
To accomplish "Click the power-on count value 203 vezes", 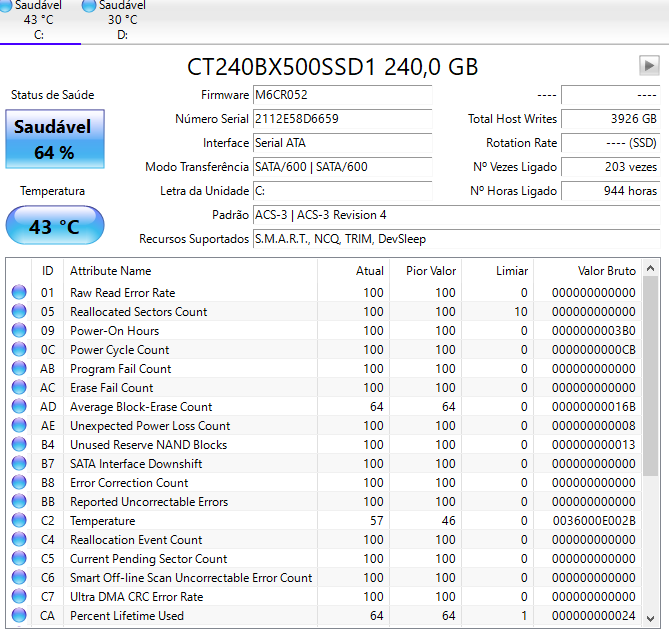I will pos(610,167).
